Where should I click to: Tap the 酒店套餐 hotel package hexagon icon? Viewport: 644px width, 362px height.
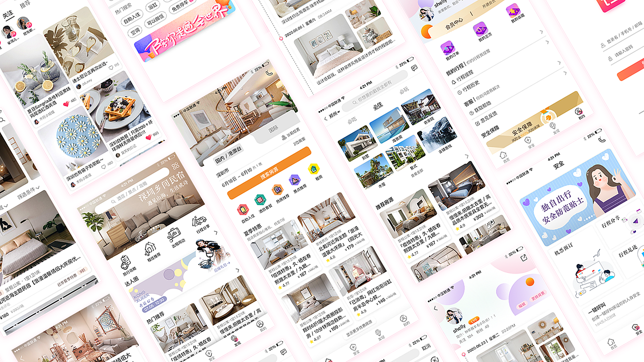pos(260,200)
